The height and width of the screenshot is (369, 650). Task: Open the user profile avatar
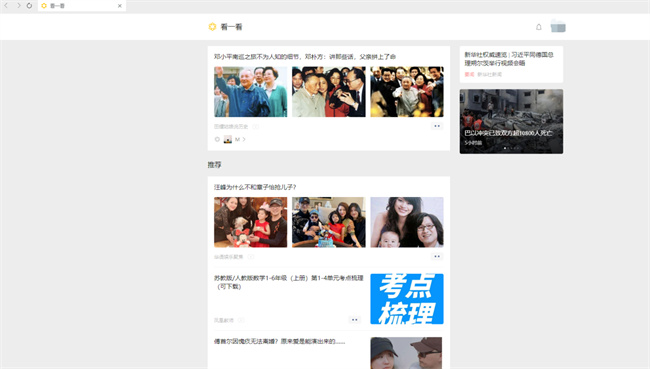tap(558, 26)
